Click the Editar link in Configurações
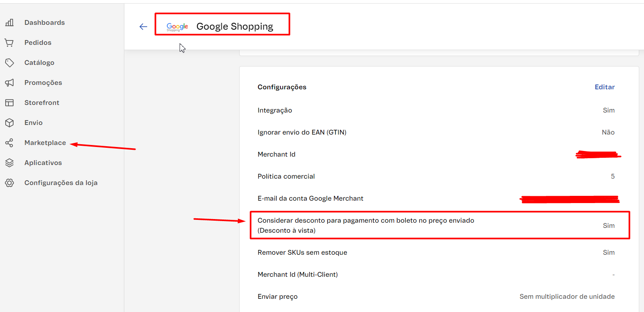Viewport: 644px width, 312px height. point(604,87)
